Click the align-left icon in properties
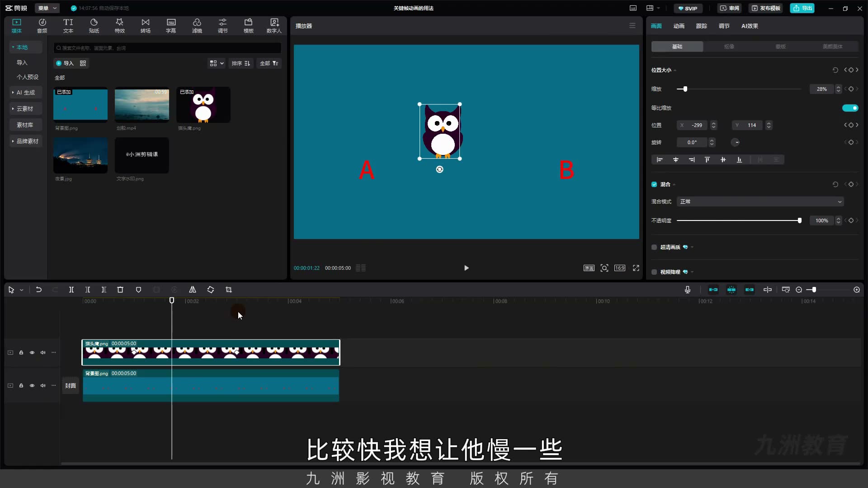The image size is (868, 488). coord(660,160)
